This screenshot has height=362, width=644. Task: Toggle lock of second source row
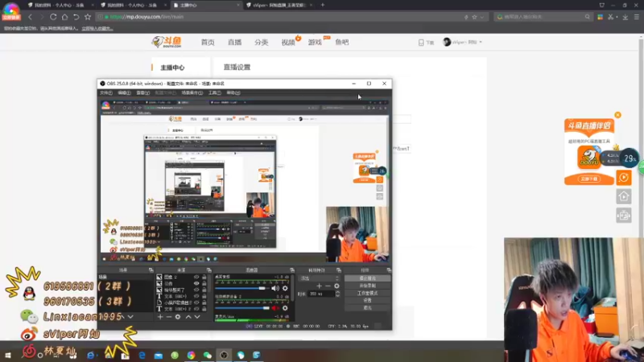(x=204, y=284)
